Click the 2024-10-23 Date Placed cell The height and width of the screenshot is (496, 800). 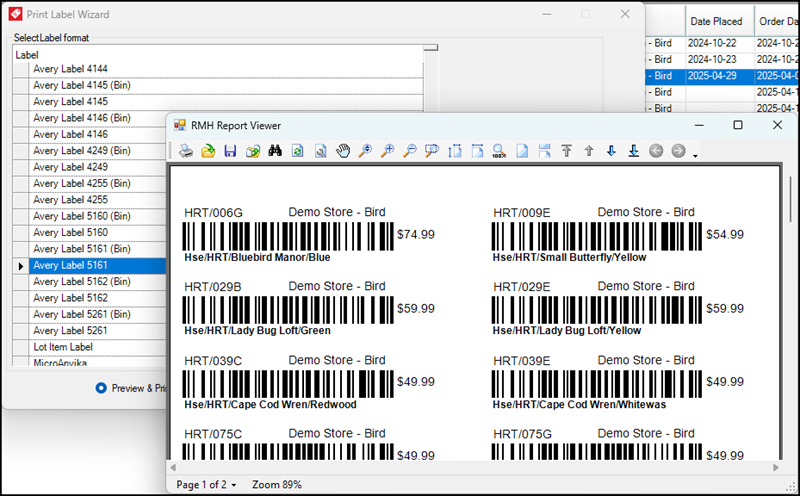tap(719, 59)
